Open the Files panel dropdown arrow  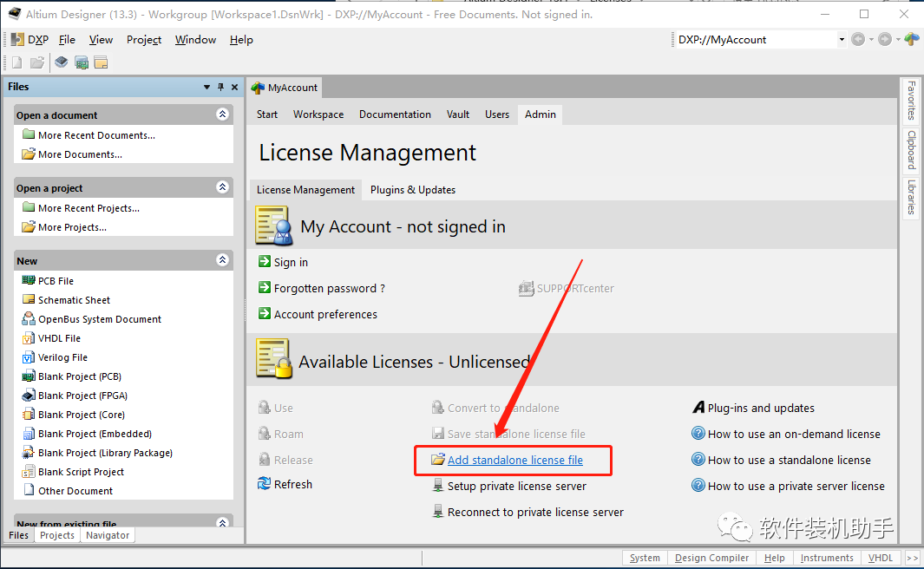pos(206,88)
